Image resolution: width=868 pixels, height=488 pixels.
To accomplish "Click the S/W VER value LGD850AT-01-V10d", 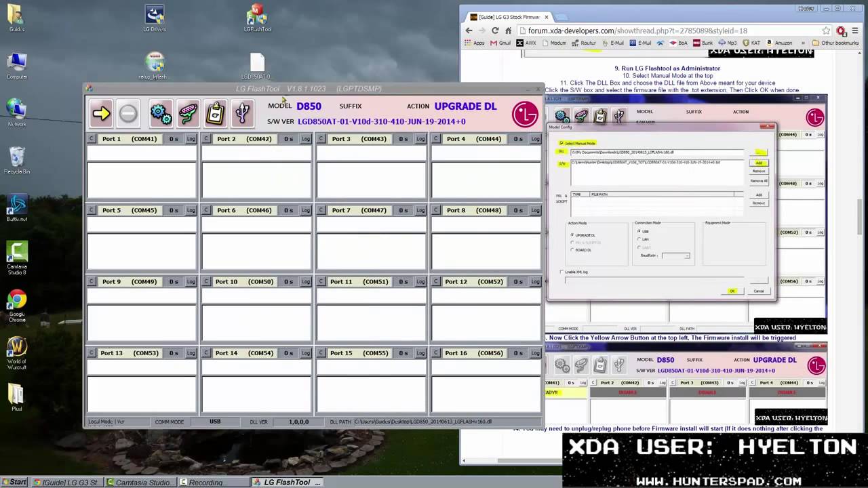I will pyautogui.click(x=381, y=122).
